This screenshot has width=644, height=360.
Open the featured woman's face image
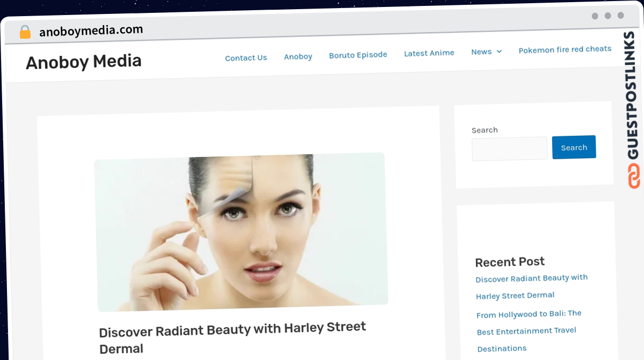pos(241,232)
